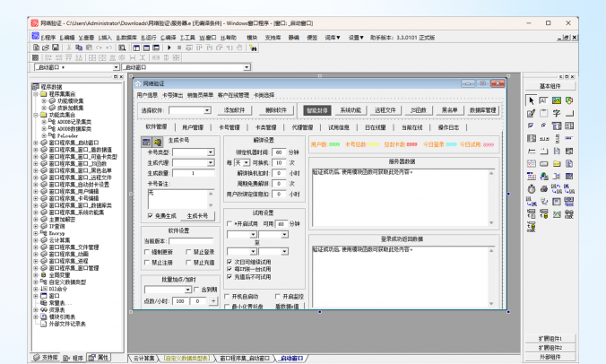Select the globe network component icon
Image resolution: width=606 pixels, height=364 pixels.
pos(544,177)
